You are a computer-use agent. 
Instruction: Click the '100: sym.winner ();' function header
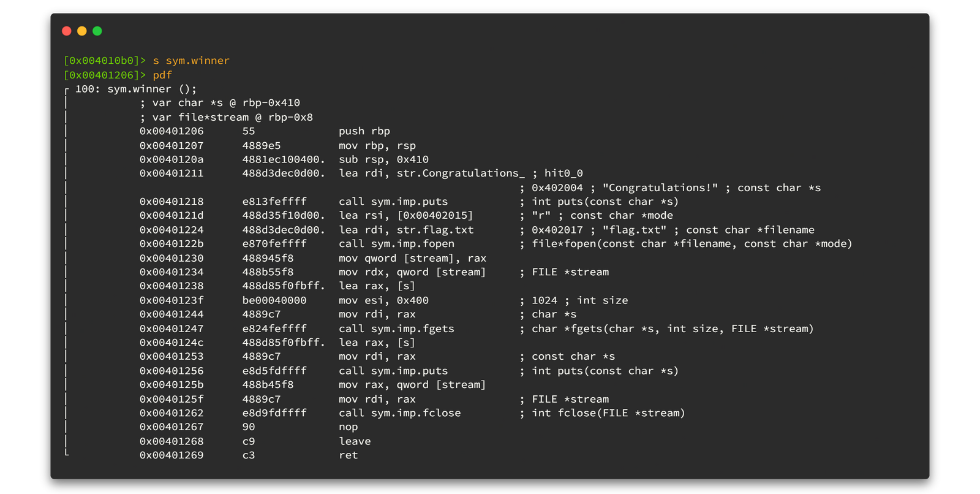point(136,89)
